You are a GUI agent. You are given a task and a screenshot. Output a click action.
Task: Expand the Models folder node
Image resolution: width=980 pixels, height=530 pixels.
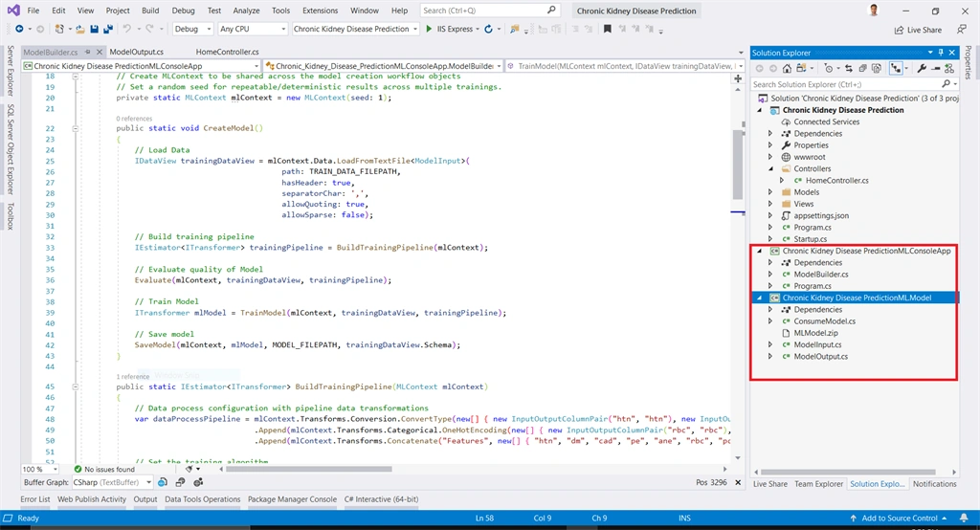pos(770,192)
